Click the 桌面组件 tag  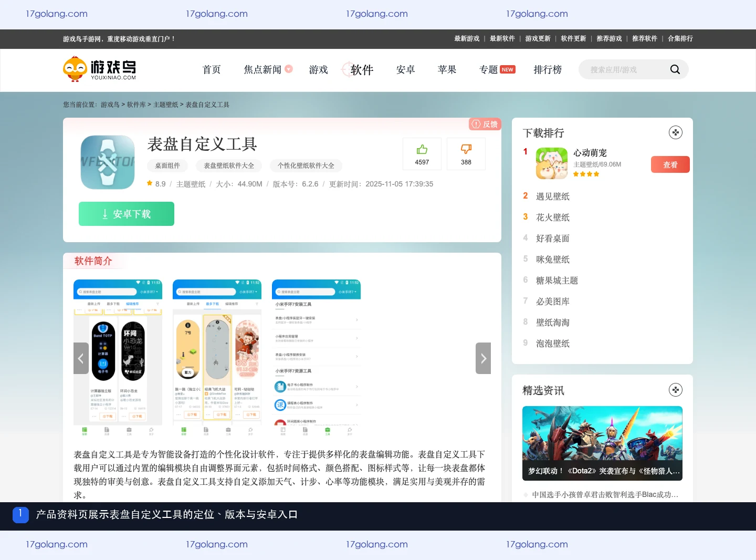pyautogui.click(x=167, y=165)
